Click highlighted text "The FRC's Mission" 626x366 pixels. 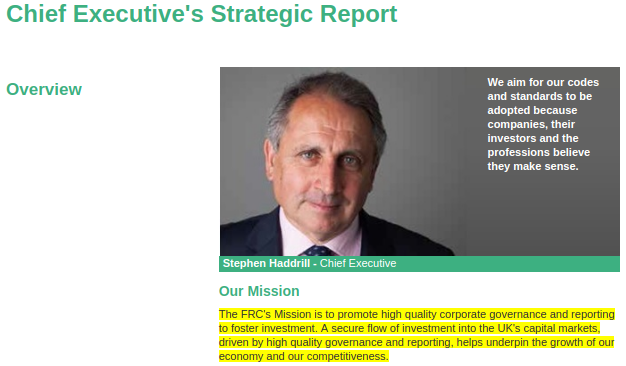pos(265,315)
